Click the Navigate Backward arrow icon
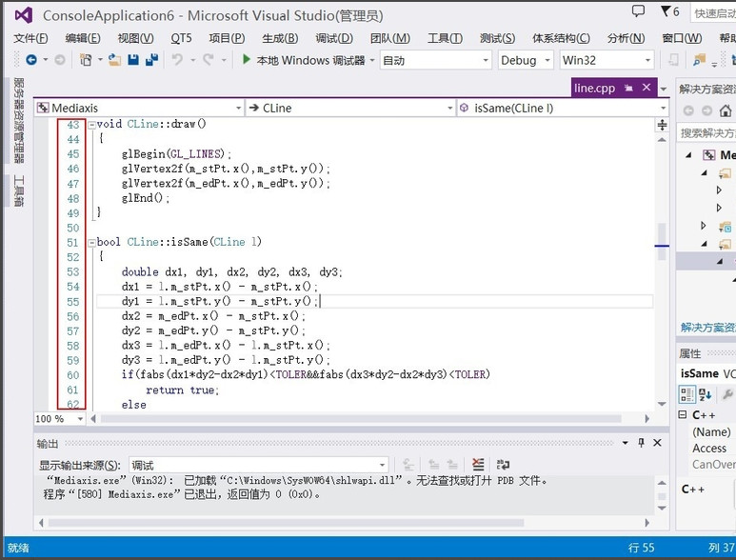The width and height of the screenshot is (736, 560). (30, 60)
